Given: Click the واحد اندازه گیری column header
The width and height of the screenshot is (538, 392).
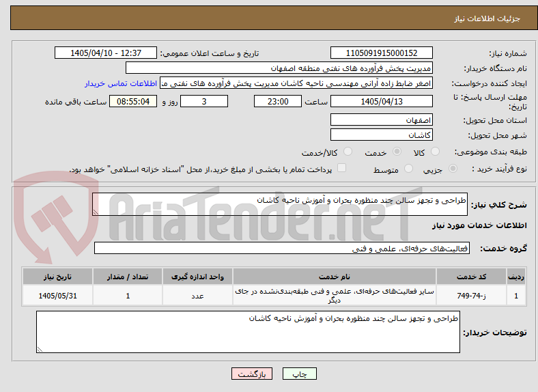Looking at the screenshot, I should point(197,277).
